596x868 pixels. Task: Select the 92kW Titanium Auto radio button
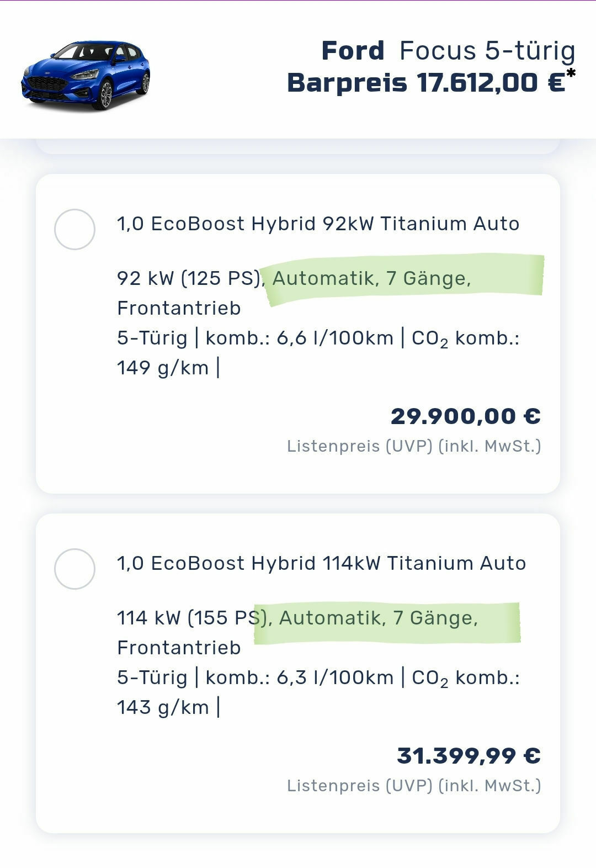[x=74, y=229]
